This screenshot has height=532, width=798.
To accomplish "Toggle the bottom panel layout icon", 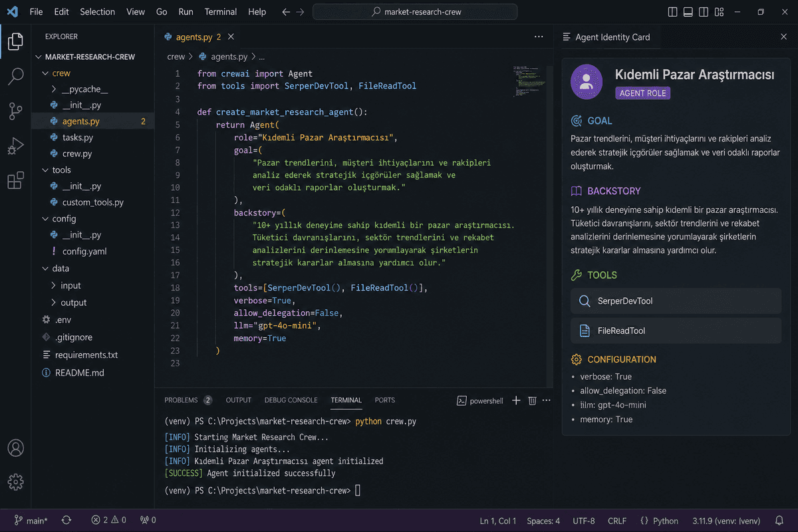I will coord(688,12).
